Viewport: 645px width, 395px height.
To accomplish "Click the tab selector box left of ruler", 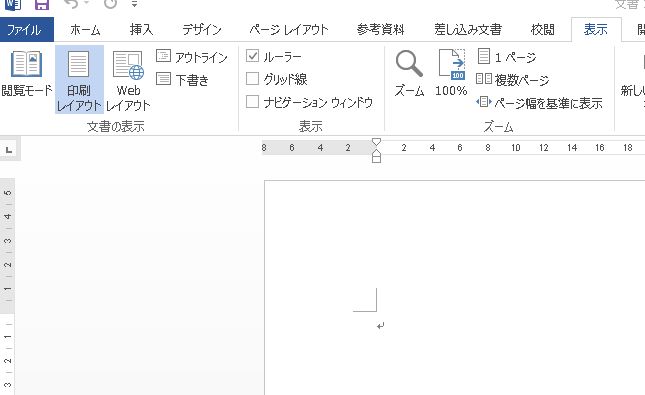I will click(9, 150).
